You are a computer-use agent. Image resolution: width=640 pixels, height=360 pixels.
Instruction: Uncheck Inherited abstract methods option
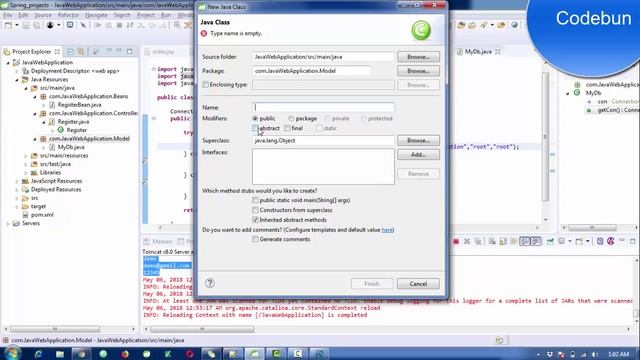[x=255, y=220]
